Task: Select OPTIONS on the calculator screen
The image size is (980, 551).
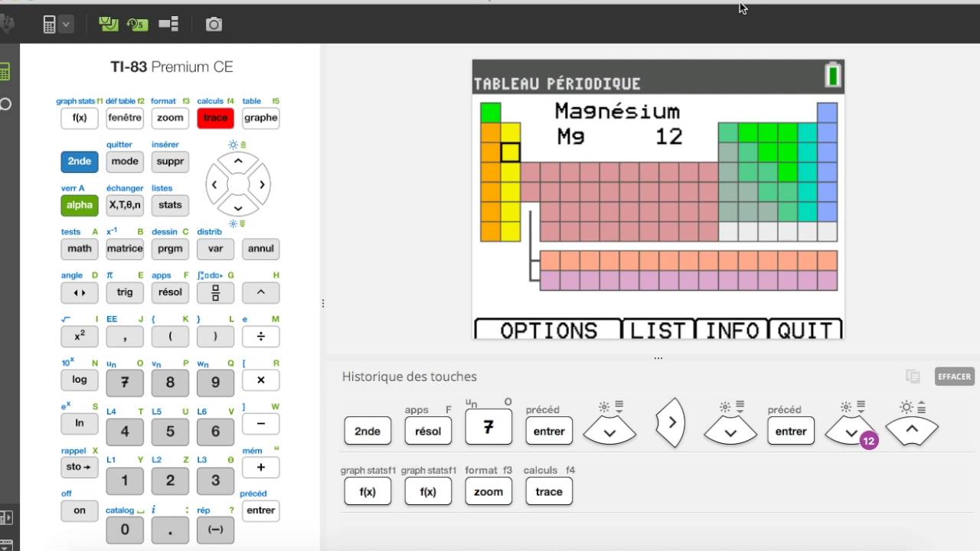Action: (548, 330)
